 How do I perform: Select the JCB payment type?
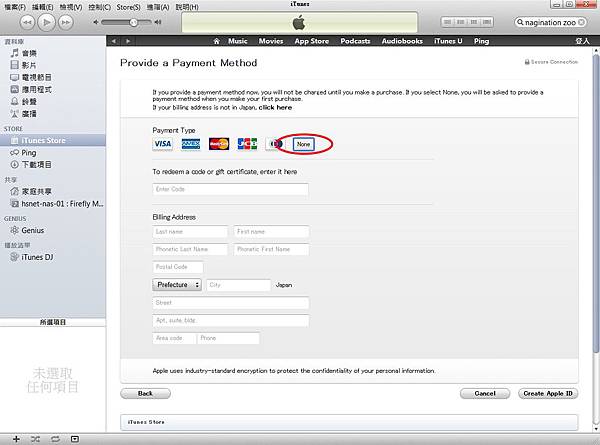(247, 144)
